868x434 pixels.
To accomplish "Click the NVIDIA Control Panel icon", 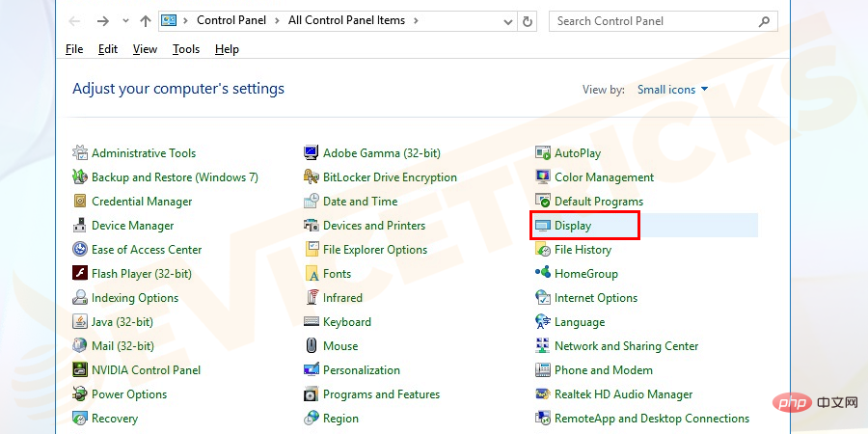I will (80, 369).
